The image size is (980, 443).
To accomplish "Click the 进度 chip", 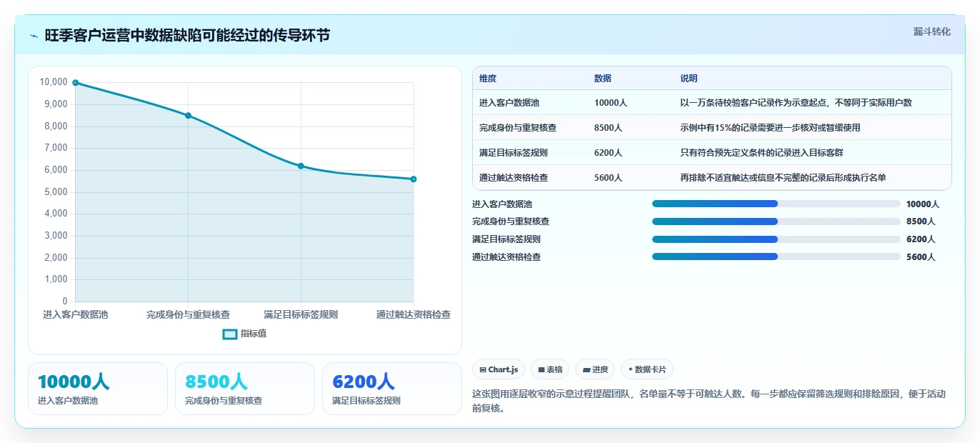I will (x=595, y=369).
